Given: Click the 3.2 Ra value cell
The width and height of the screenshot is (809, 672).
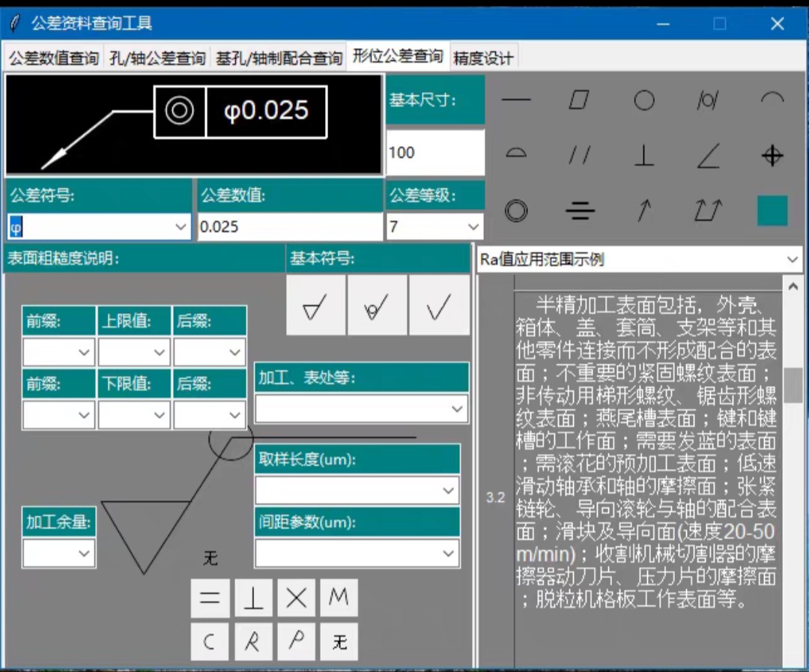Looking at the screenshot, I should pyautogui.click(x=495, y=497).
